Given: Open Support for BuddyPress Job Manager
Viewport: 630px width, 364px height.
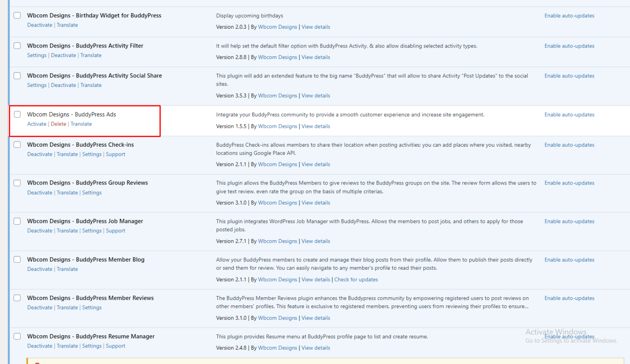Looking at the screenshot, I should pos(115,230).
